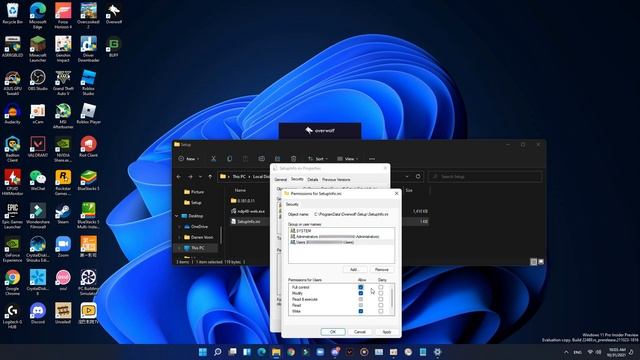Image resolution: width=640 pixels, height=360 pixels.
Task: Click the Rename icon in Explorer toolbar
Action: [262, 159]
